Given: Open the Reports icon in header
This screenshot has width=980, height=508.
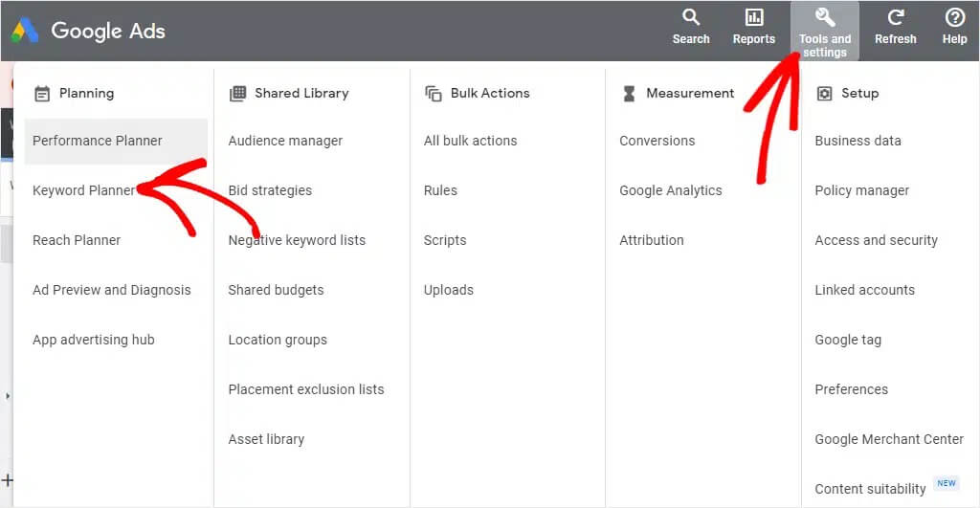Looking at the screenshot, I should [x=754, y=17].
